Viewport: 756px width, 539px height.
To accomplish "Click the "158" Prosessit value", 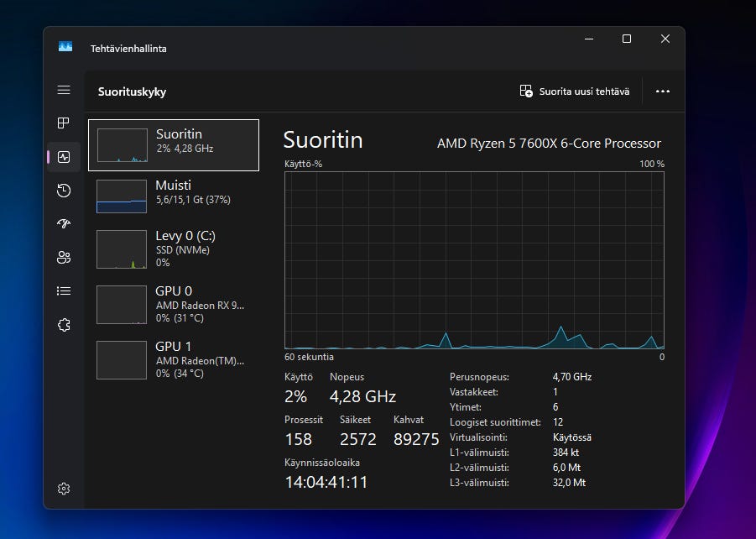I will (x=299, y=439).
